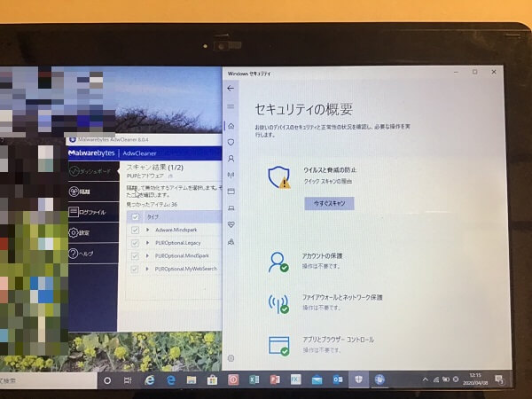
Task: Go back using the Windows Security back arrow
Action: coord(231,89)
